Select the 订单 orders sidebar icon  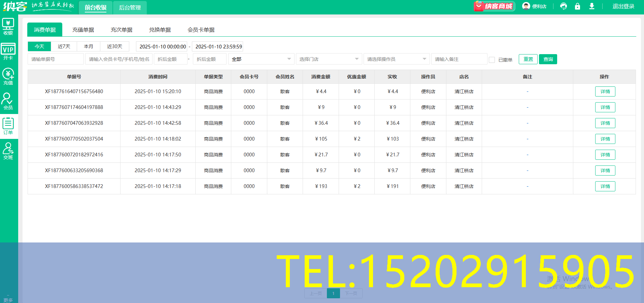tap(8, 125)
